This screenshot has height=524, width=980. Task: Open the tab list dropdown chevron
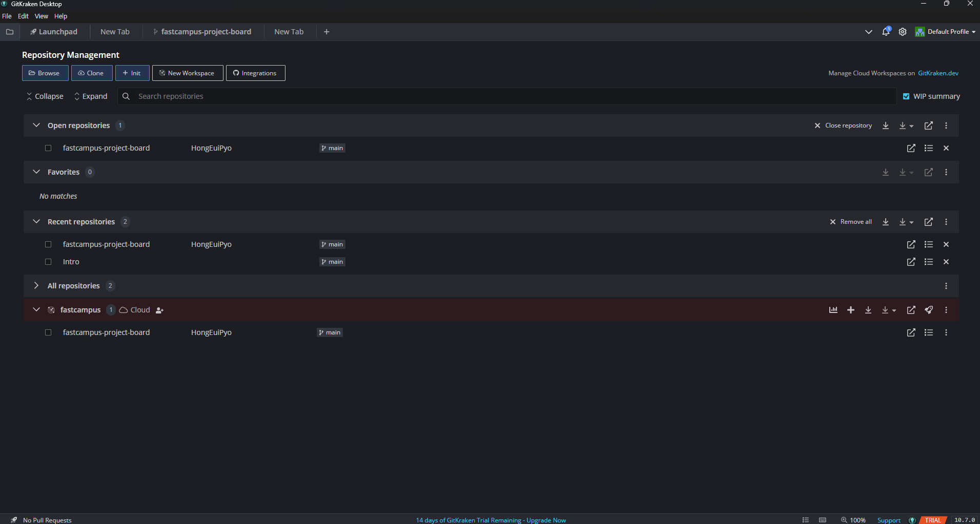[x=869, y=32]
